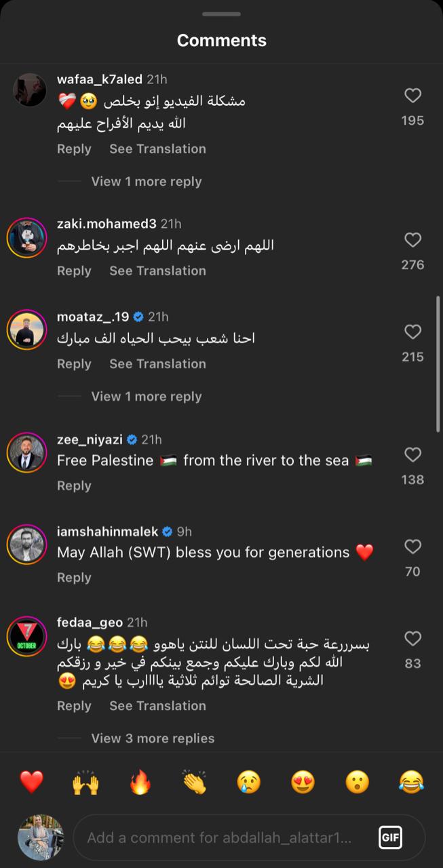Tap the clapping hands quick reaction emoji
This screenshot has height=868, width=443.
(194, 782)
